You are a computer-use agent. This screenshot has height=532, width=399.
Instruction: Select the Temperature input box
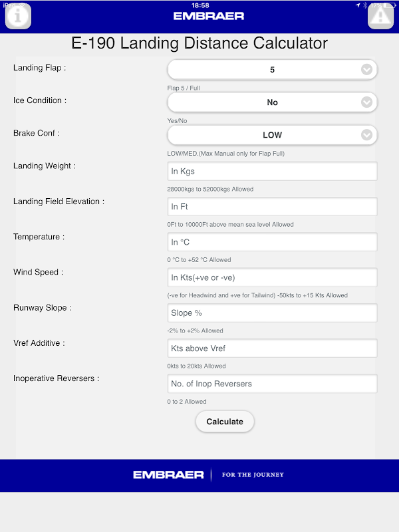272,242
